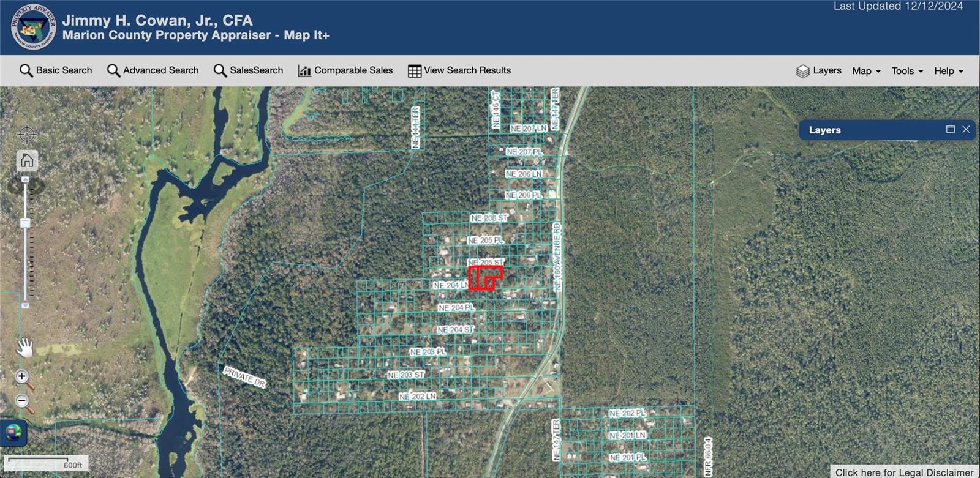Click the Comparable Sales chart icon

304,71
